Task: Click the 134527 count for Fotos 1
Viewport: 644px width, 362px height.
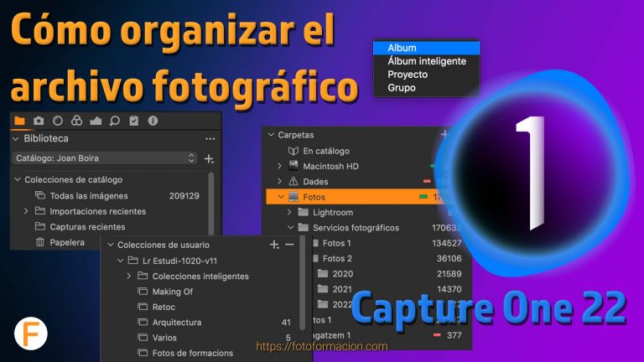Action: [x=446, y=243]
